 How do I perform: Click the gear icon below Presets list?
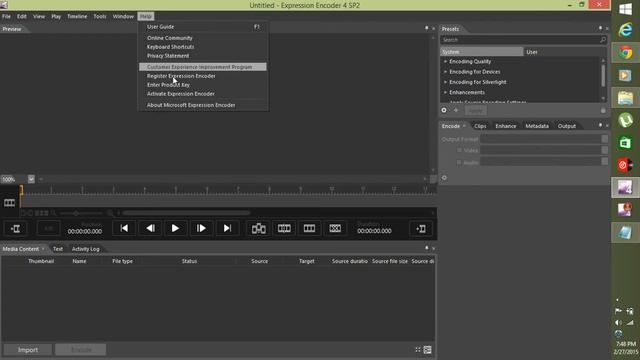coord(444,110)
